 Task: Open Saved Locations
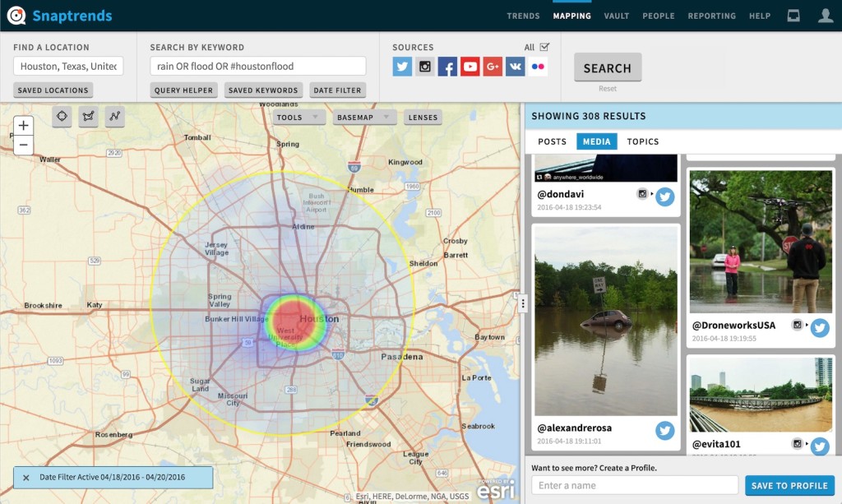[53, 90]
